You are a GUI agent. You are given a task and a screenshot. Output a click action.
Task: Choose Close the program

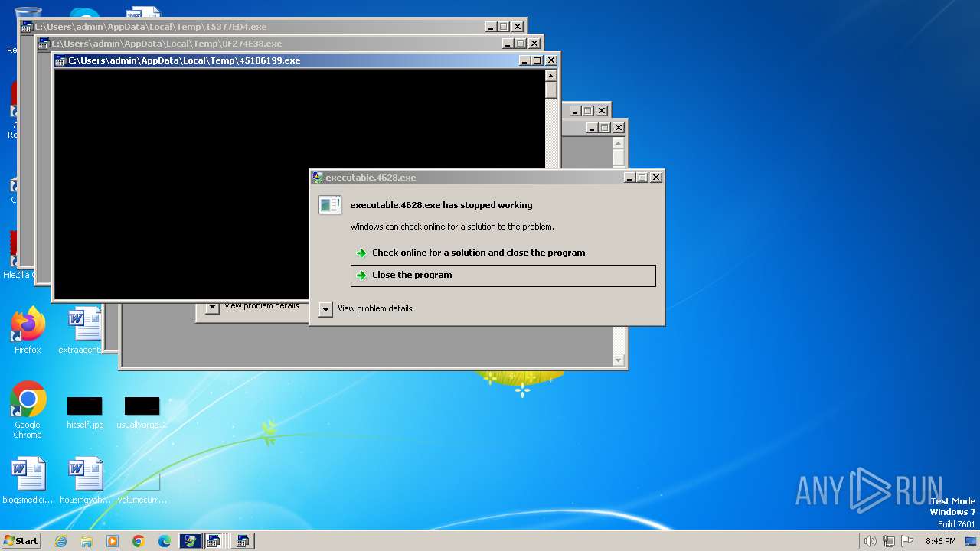pos(503,275)
